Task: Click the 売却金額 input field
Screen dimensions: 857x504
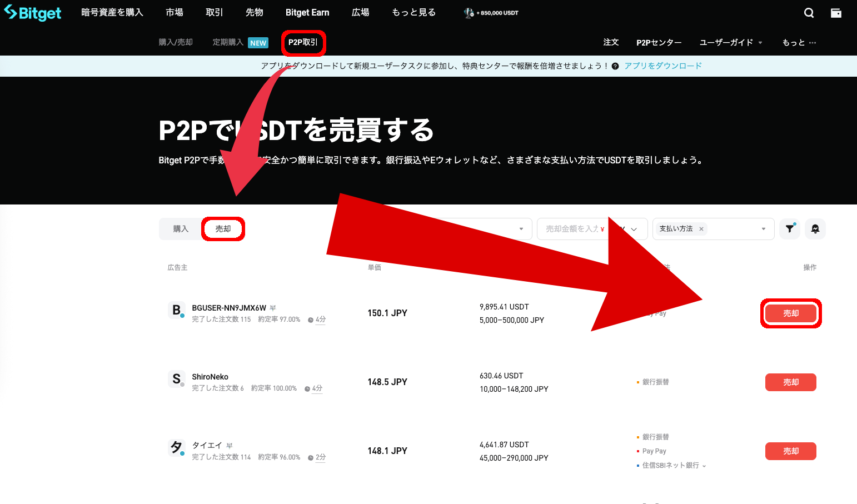Action: click(571, 229)
